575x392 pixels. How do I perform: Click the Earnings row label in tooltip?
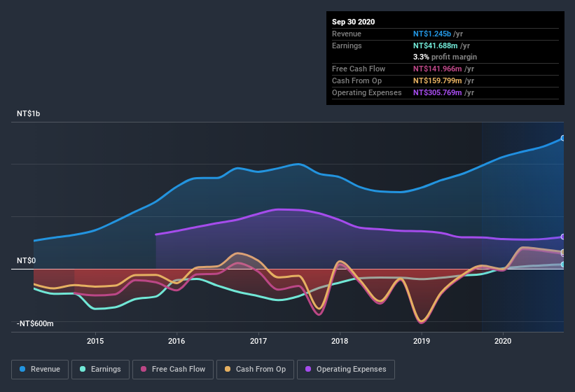347,45
